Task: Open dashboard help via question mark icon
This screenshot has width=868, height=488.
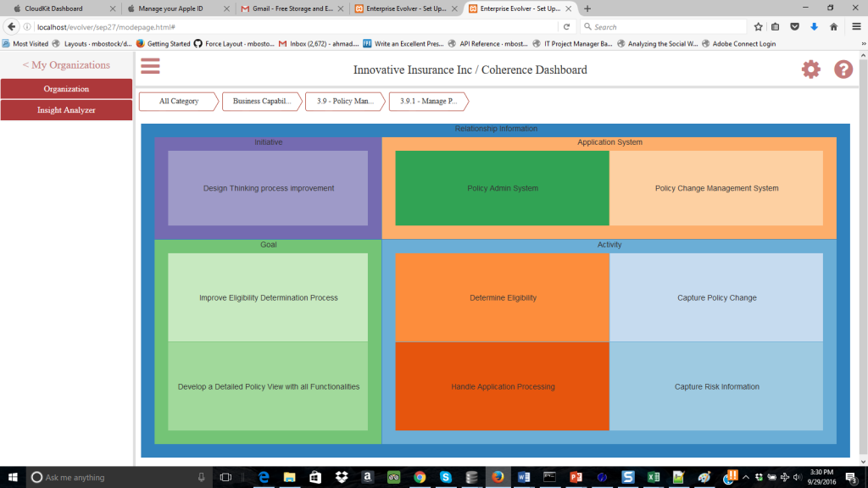Action: point(843,69)
